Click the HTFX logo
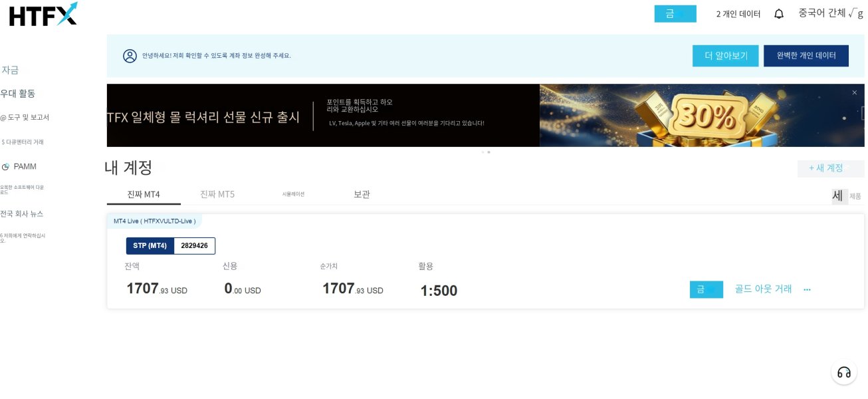The image size is (868, 399). (x=43, y=14)
